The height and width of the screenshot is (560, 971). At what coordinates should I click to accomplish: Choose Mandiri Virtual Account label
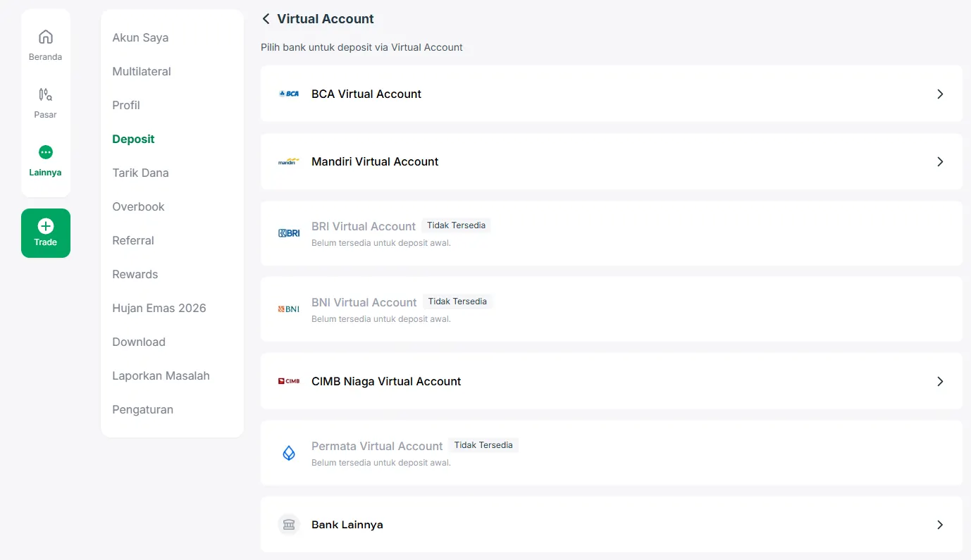click(x=375, y=161)
